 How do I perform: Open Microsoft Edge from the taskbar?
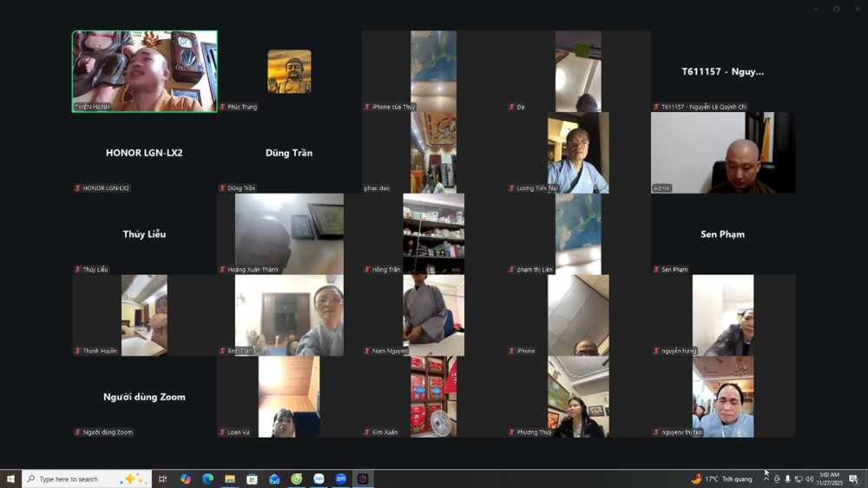[x=207, y=478]
